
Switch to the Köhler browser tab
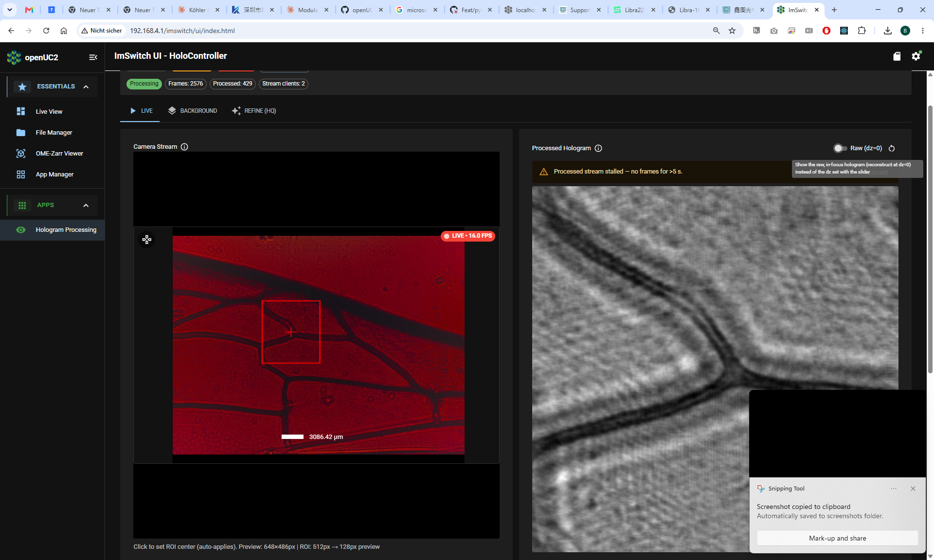[198, 10]
